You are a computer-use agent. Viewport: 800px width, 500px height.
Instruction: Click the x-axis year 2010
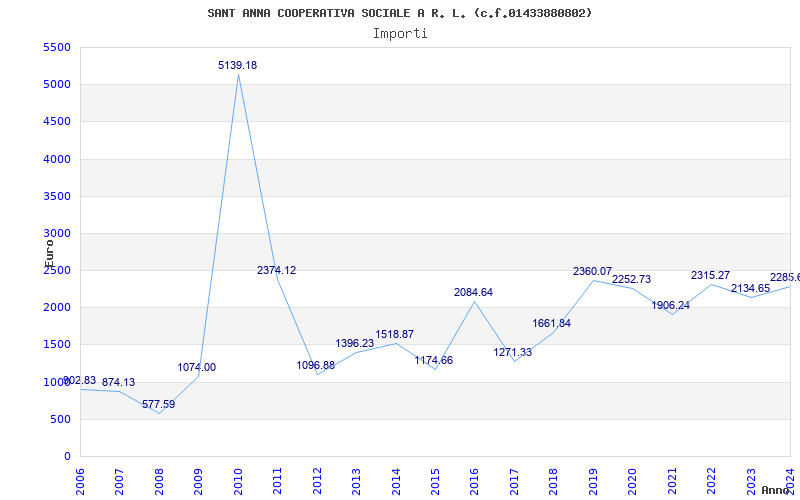point(238,482)
